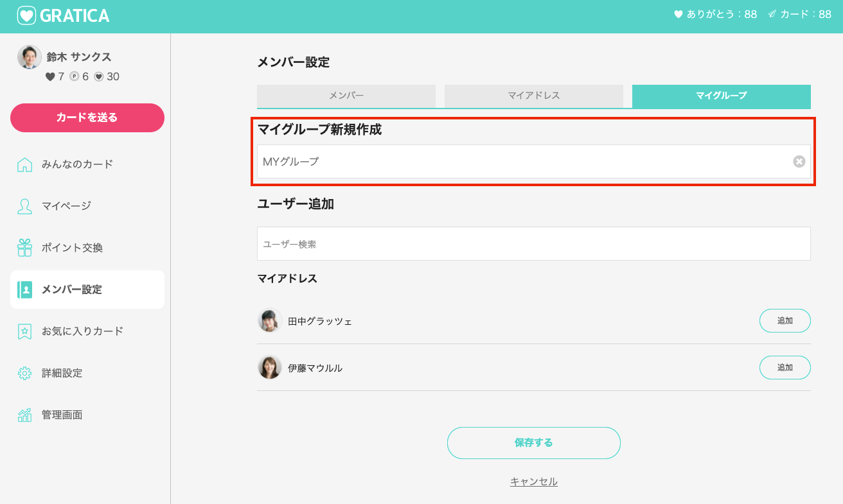The width and height of the screenshot is (843, 504).
Task: Click the address book icon beside メンバー設定
Action: 24,290
